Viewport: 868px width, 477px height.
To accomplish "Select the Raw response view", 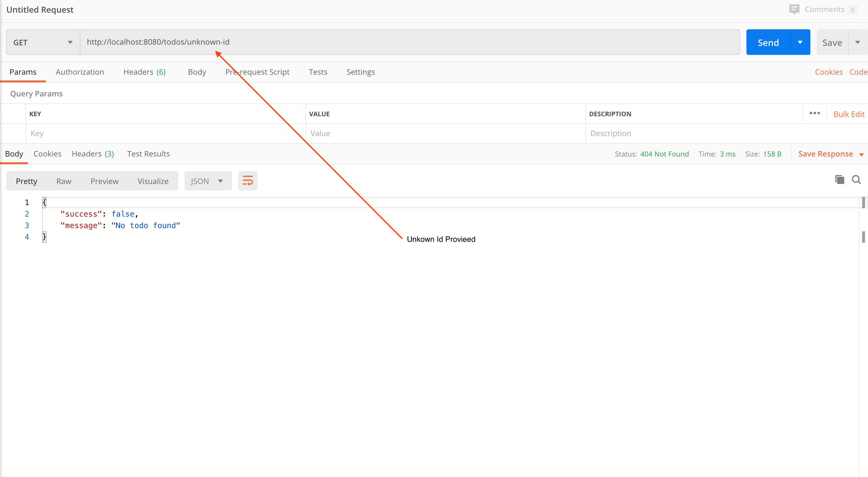I will 64,181.
